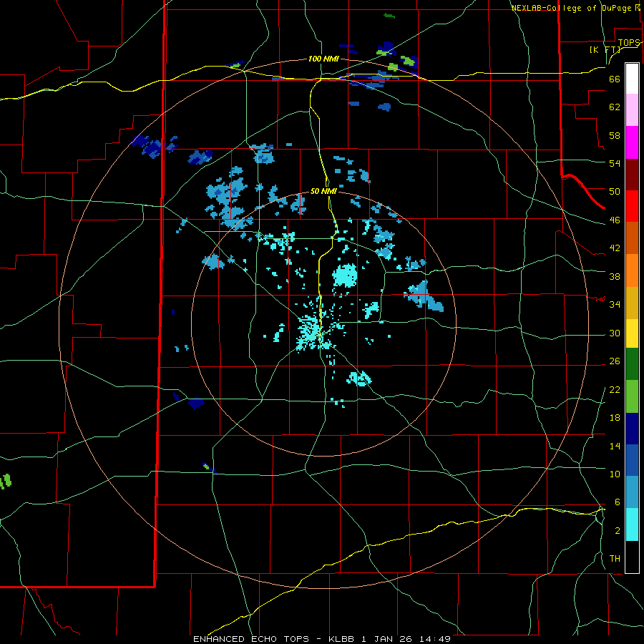This screenshot has width=644, height=644.
Task: Click the yellow legend swatch
Action: point(632,333)
